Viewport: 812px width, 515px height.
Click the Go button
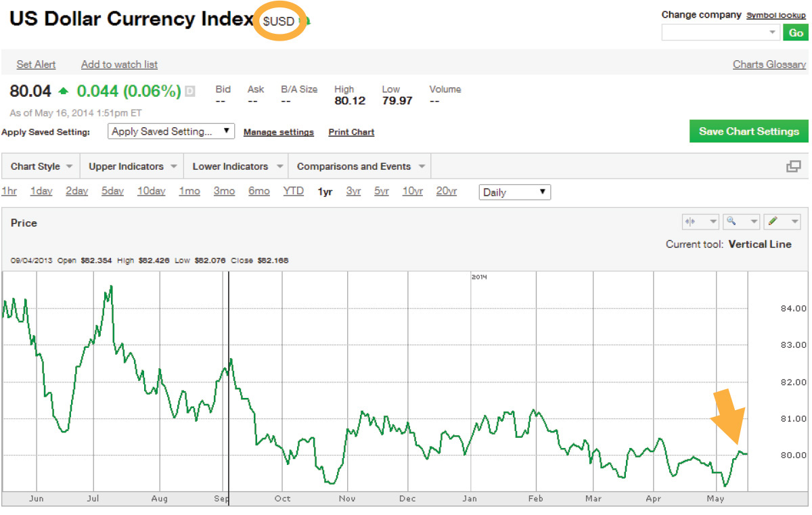(x=796, y=32)
